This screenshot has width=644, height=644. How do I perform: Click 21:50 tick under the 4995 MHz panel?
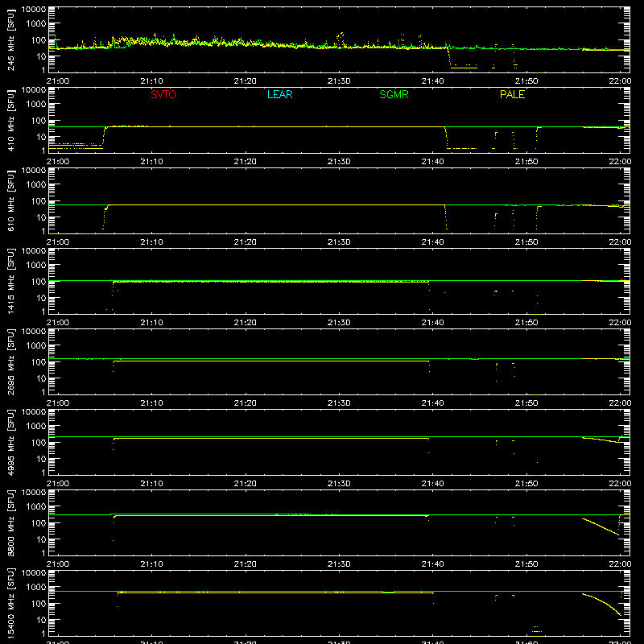pos(526,484)
